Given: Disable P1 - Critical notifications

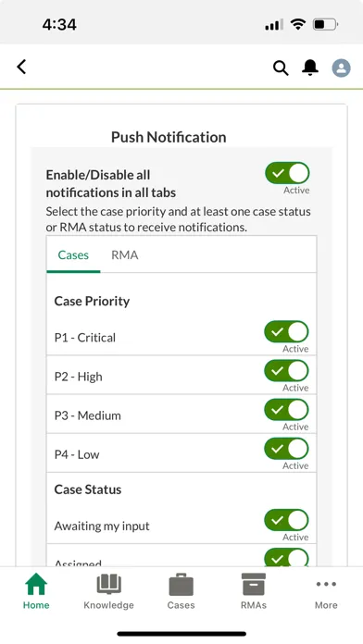Looking at the screenshot, I should [x=286, y=332].
